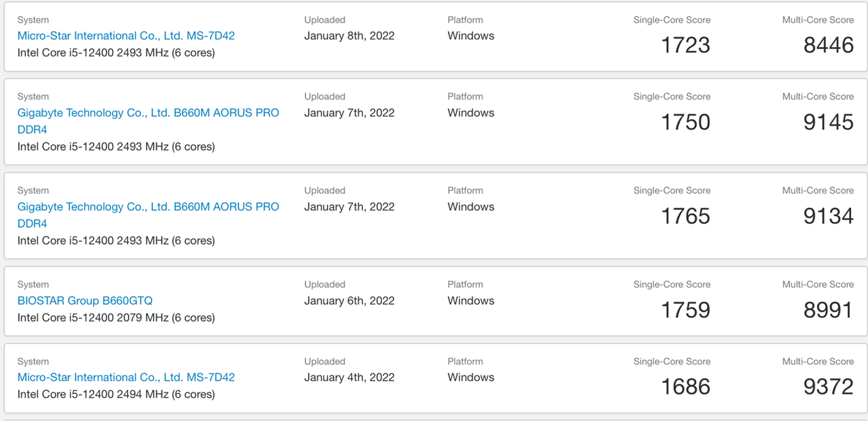Select the 1759 single-core score value
Image resolution: width=868 pixels, height=421 pixels.
pyautogui.click(x=685, y=311)
